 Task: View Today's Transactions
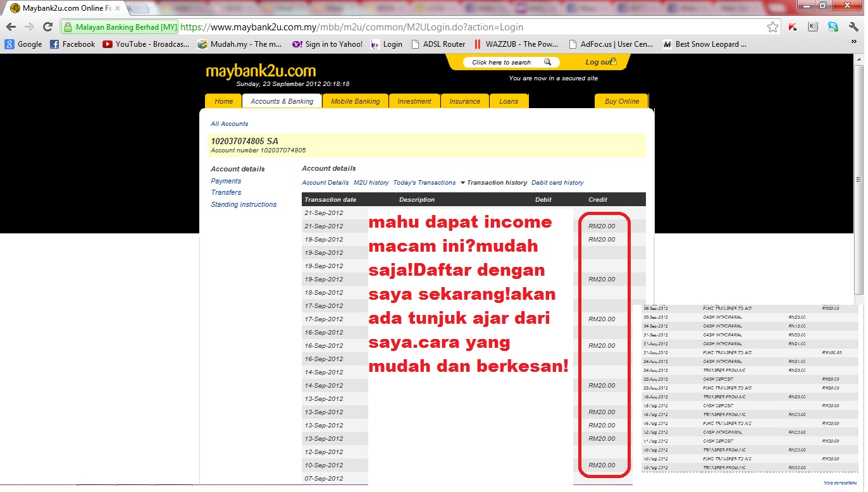click(x=425, y=183)
